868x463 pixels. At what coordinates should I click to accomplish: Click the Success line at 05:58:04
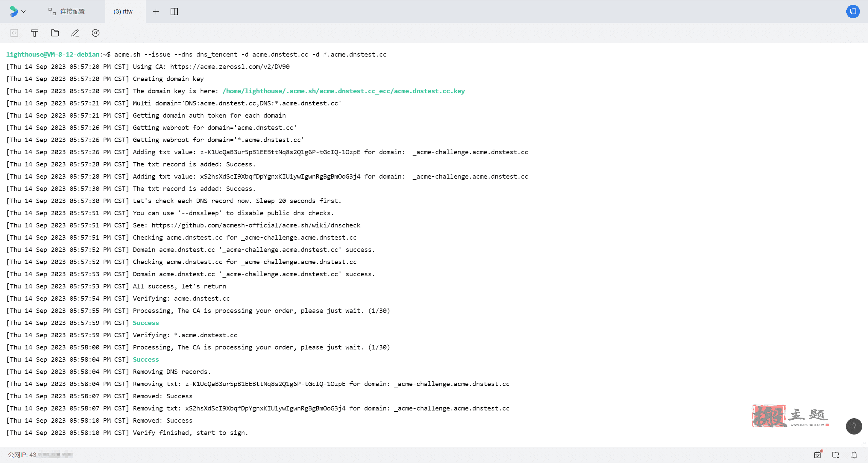146,359
